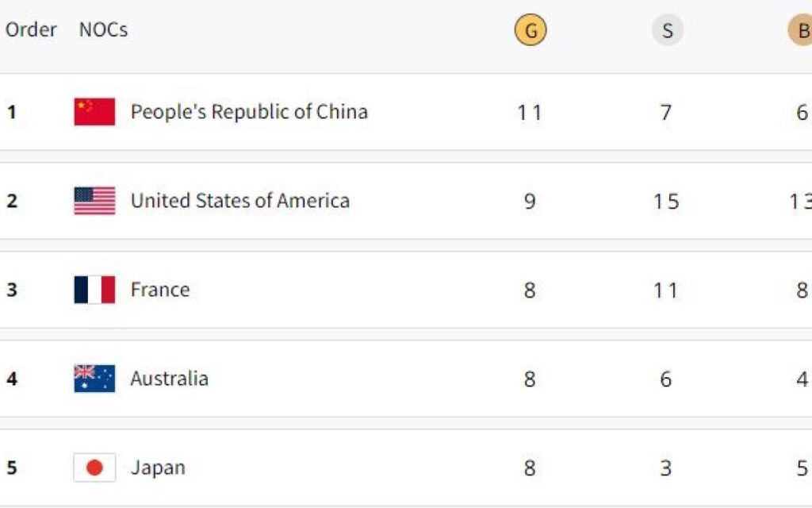Click the Australia flag icon
This screenshot has width=812, height=508.
[94, 379]
